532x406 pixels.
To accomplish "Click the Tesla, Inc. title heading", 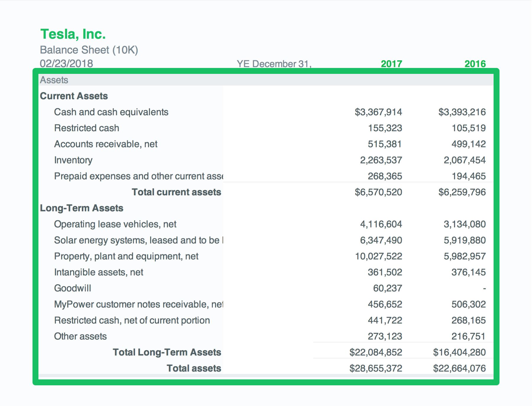I will (x=73, y=34).
